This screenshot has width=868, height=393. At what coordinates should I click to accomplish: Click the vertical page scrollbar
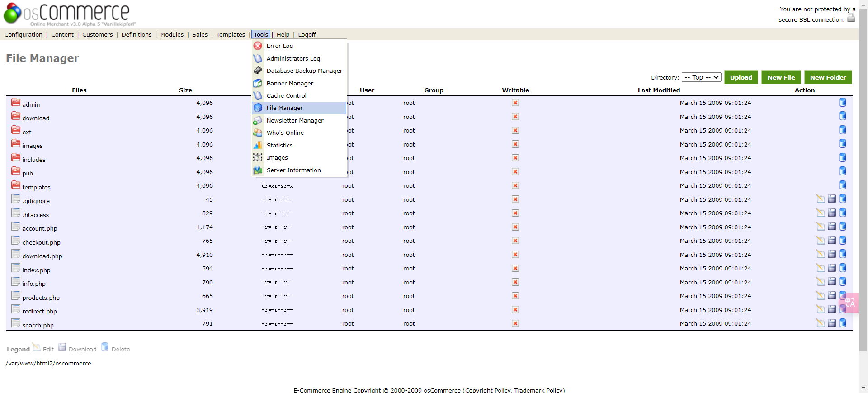[863, 181]
